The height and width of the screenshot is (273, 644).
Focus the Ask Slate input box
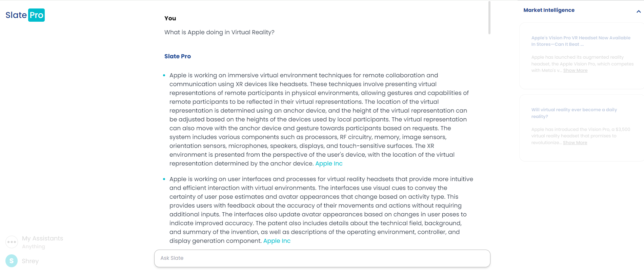click(x=322, y=258)
